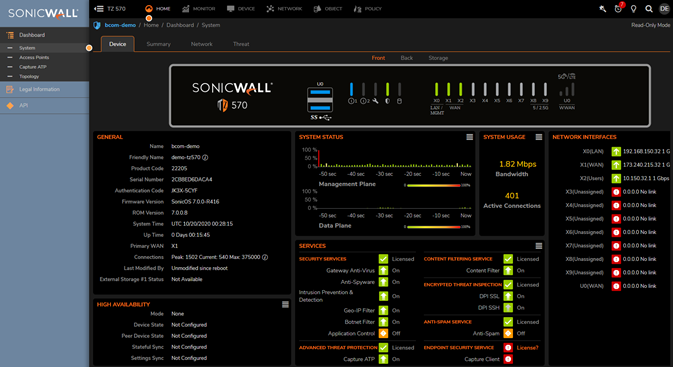Open the NETWORK top menu
Screen dimensions: 673x367
284,9
